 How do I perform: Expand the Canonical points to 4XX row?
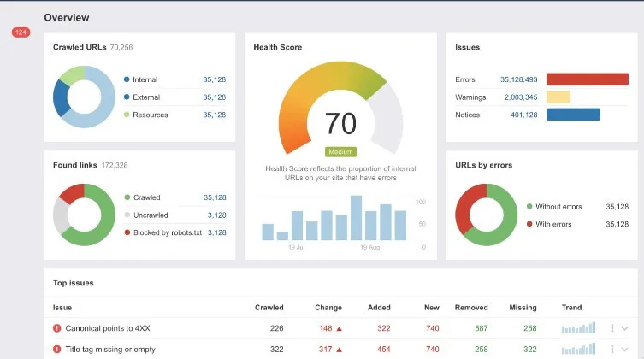coord(624,328)
